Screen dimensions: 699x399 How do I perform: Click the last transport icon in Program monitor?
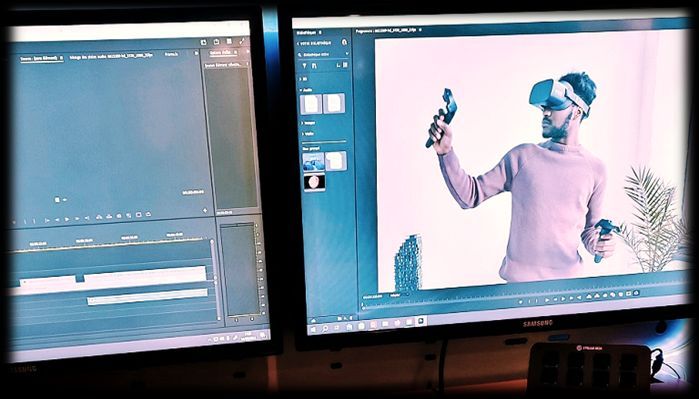point(636,293)
